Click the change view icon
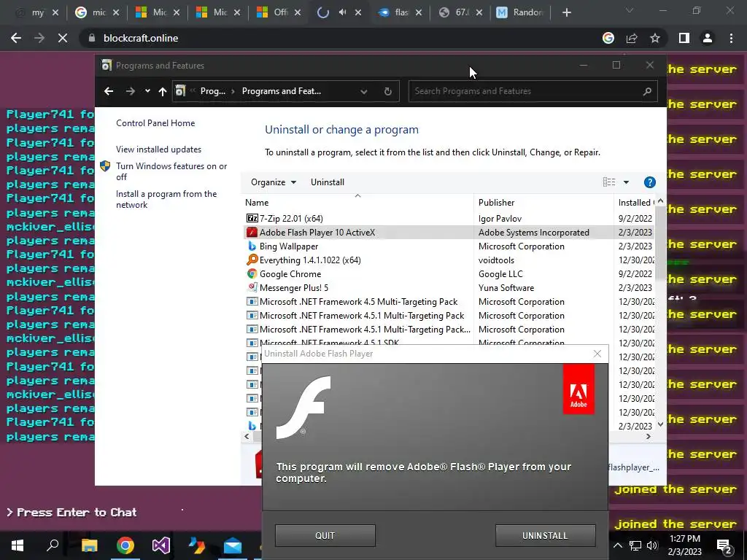This screenshot has height=560, width=747. (x=609, y=182)
